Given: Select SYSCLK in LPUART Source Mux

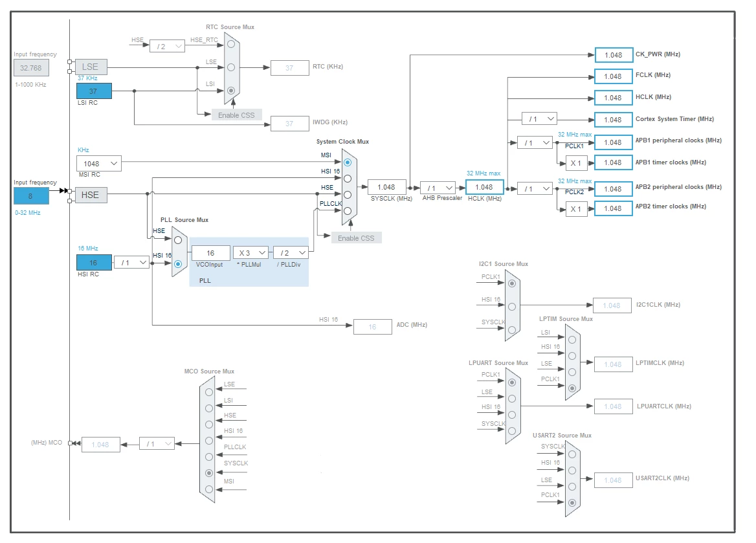Looking at the screenshot, I should 511,431.
